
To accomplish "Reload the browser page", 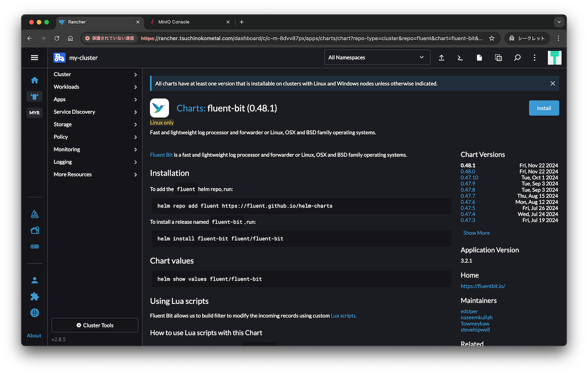I will [x=57, y=38].
